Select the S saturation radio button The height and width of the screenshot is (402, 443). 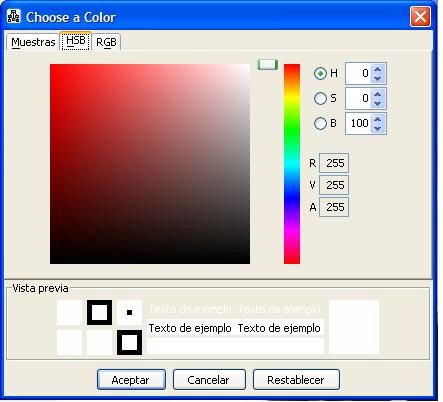point(320,98)
